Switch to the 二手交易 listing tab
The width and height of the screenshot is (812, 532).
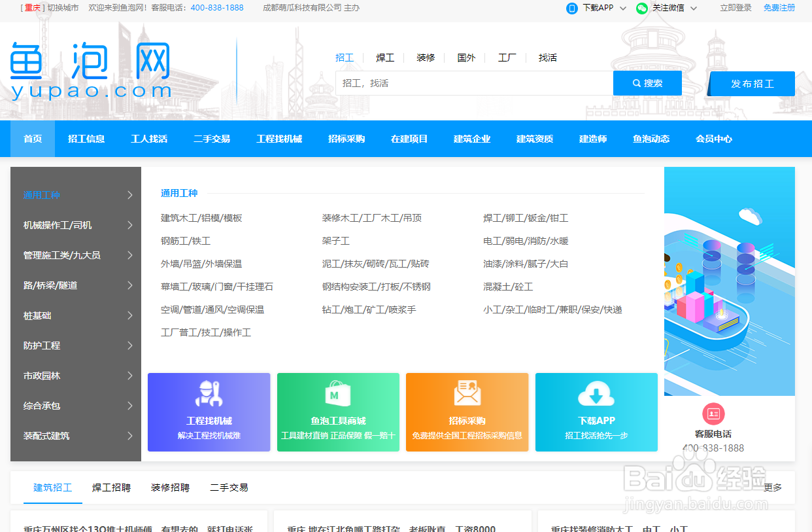(x=229, y=488)
